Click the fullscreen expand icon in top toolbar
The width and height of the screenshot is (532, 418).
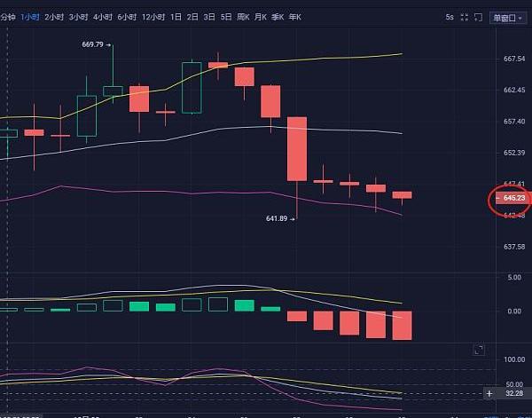(481, 17)
